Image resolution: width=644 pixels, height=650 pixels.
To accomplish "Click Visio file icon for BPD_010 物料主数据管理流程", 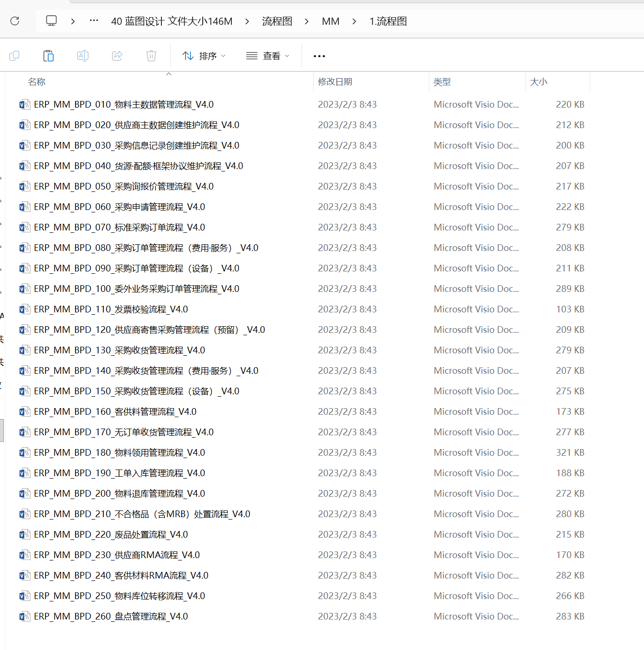I will pyautogui.click(x=25, y=105).
